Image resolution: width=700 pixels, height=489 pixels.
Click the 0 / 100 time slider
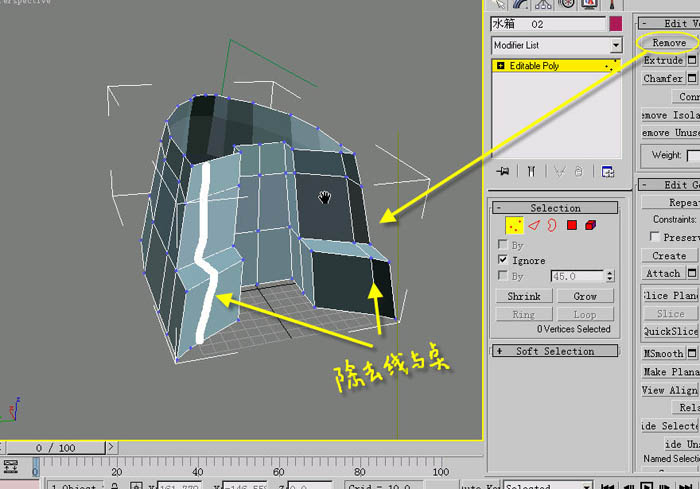[56, 447]
